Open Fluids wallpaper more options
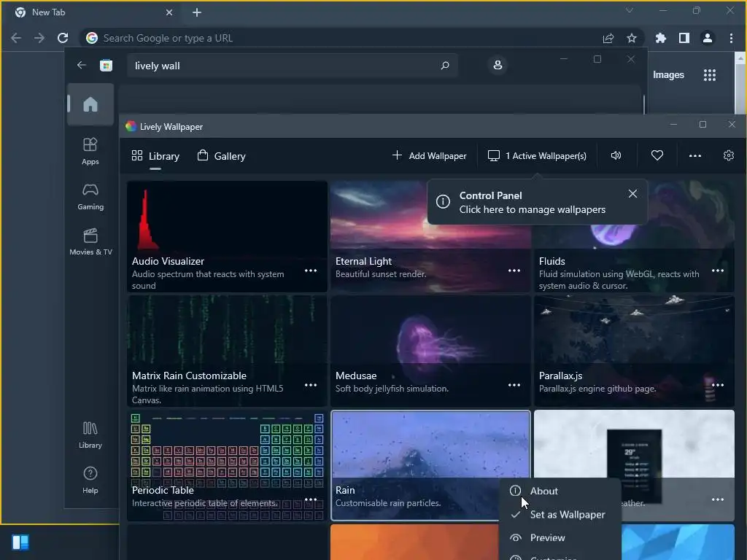 click(x=718, y=271)
